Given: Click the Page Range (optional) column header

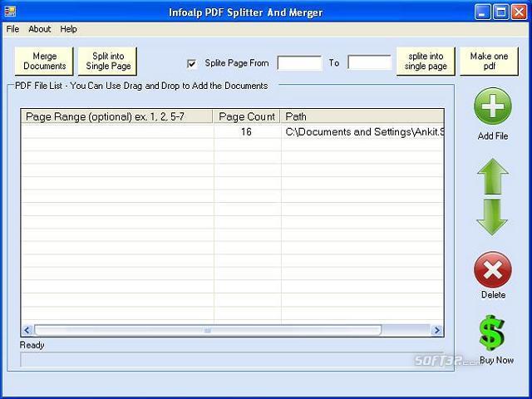Looking at the screenshot, I should tap(117, 116).
